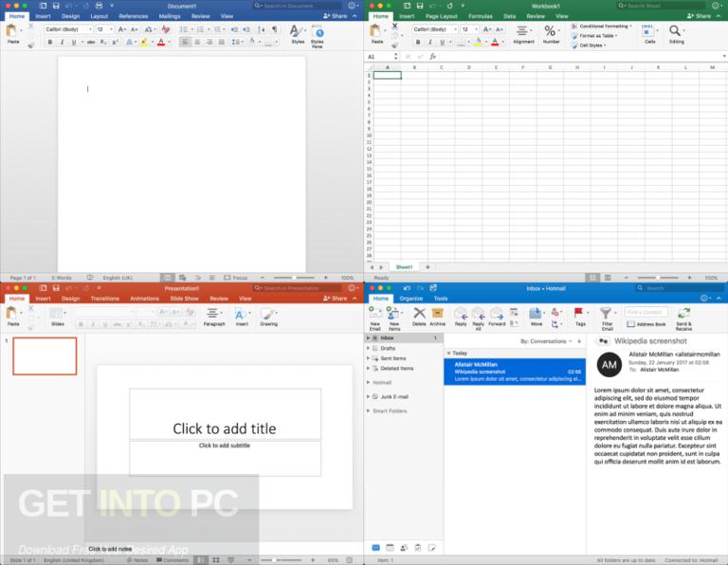Click Print icon in Word title bar

pyautogui.click(x=99, y=6)
